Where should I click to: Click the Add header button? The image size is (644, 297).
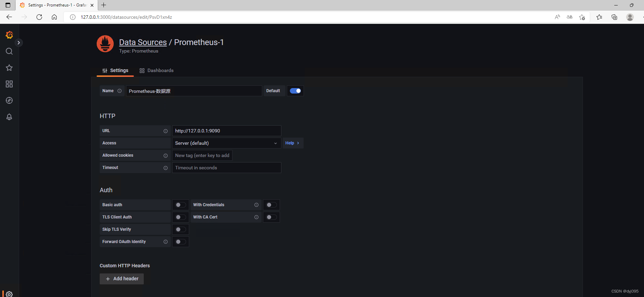click(x=122, y=279)
